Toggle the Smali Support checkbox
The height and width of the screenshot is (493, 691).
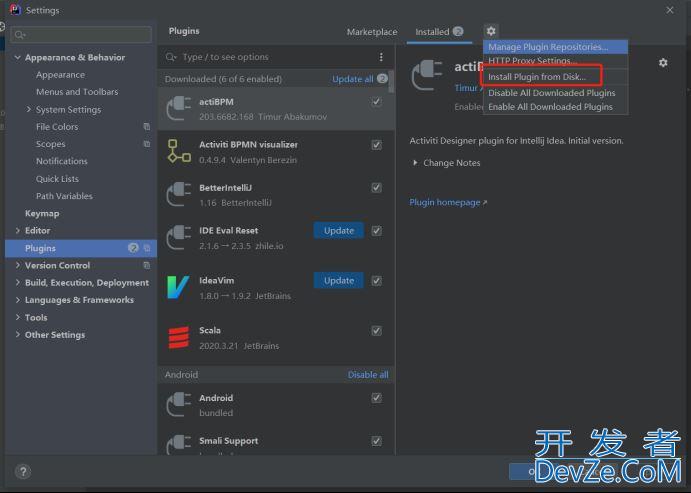click(376, 441)
